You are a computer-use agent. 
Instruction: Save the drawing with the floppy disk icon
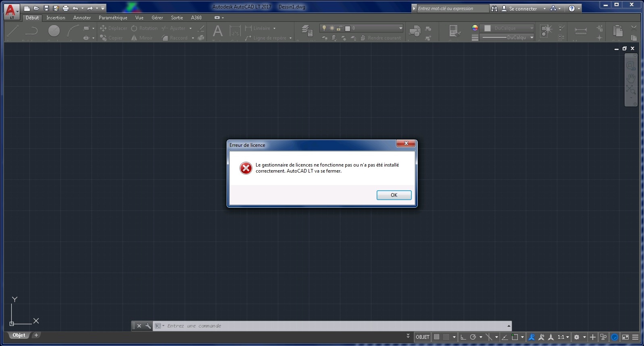pyautogui.click(x=46, y=8)
